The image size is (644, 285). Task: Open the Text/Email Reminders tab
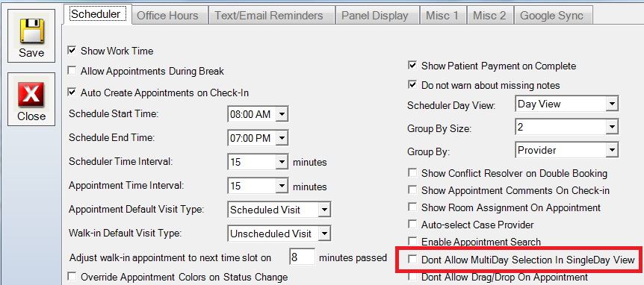[x=269, y=16]
